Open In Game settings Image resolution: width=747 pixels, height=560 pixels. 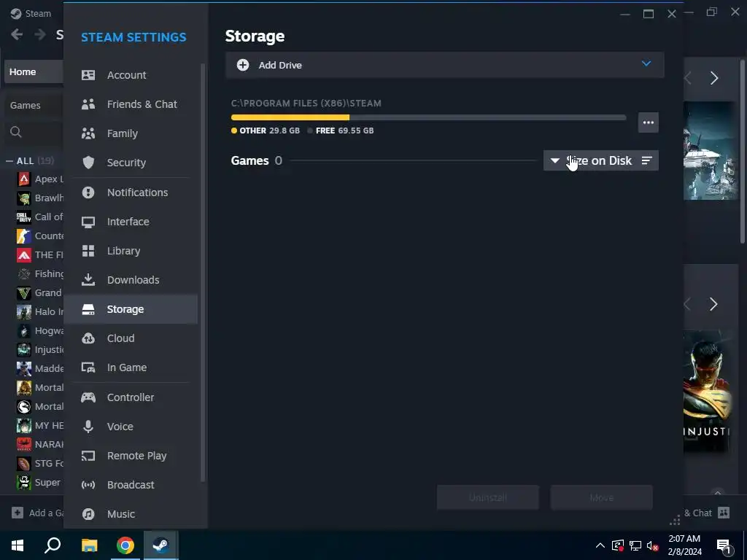(131, 367)
